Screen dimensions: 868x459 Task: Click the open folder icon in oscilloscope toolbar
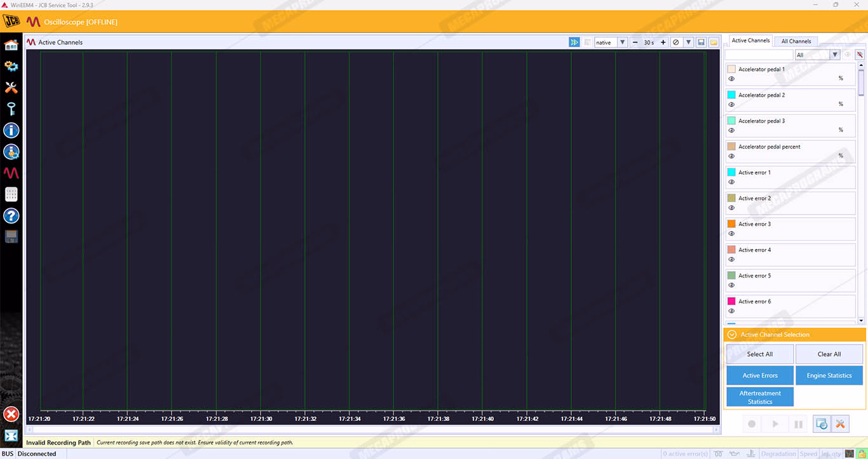tap(714, 43)
